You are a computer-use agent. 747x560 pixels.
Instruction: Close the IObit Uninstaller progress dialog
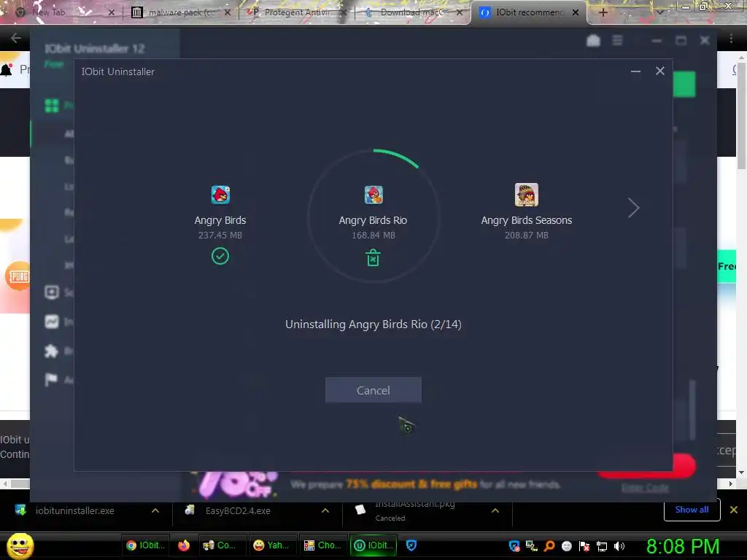pyautogui.click(x=659, y=71)
